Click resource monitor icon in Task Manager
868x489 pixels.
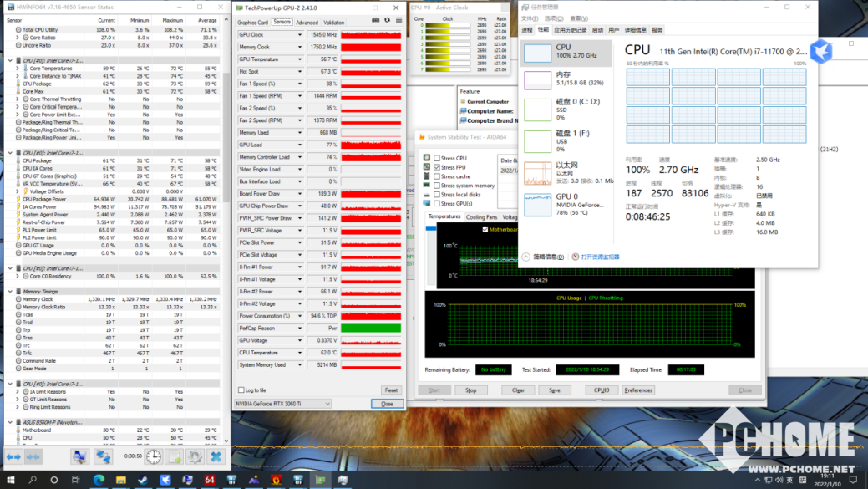pos(575,257)
